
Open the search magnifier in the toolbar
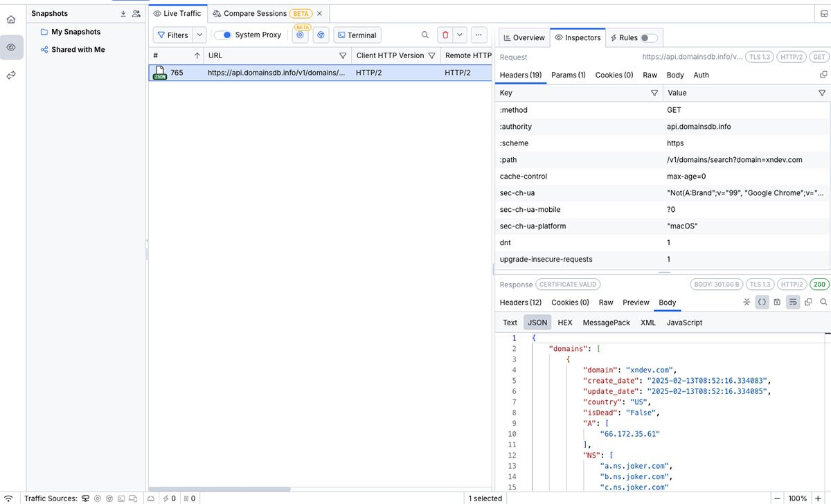coord(423,35)
